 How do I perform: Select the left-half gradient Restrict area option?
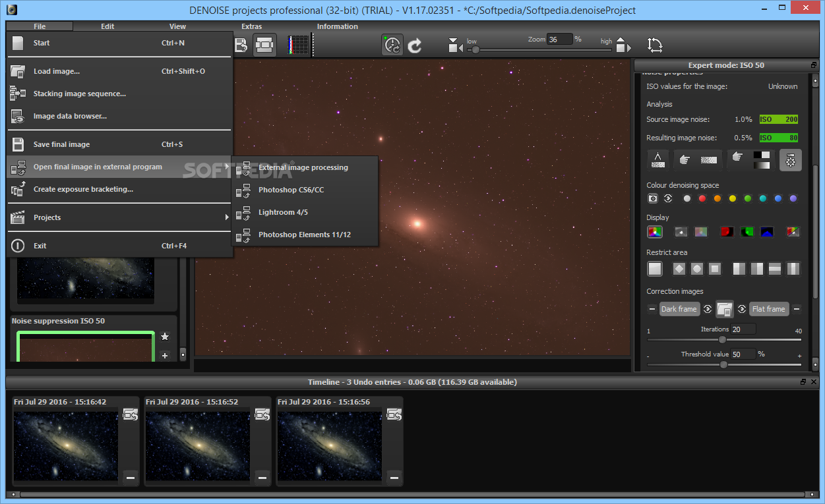[739, 268]
